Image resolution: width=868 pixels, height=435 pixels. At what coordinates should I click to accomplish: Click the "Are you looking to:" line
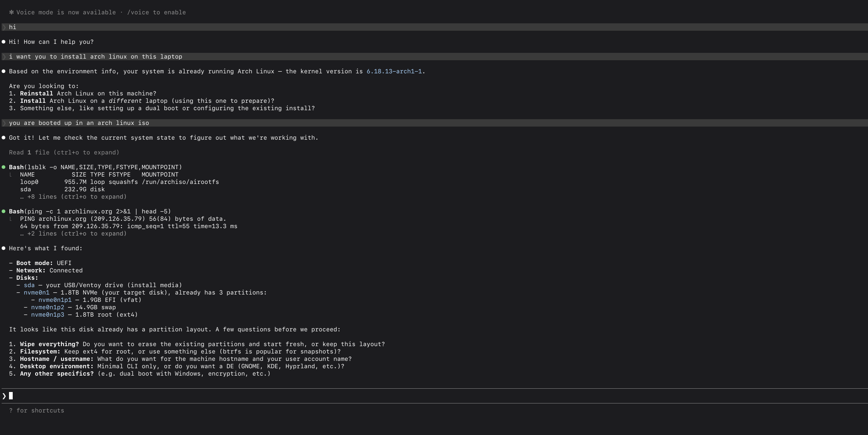[44, 86]
